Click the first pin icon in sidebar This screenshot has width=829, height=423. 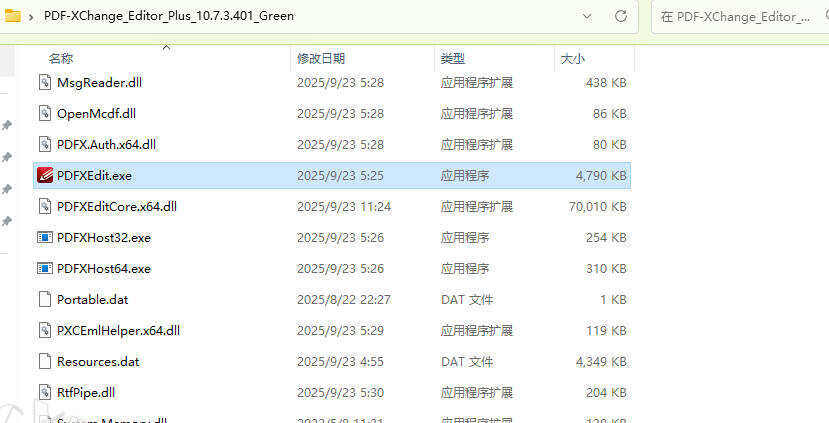[7, 126]
